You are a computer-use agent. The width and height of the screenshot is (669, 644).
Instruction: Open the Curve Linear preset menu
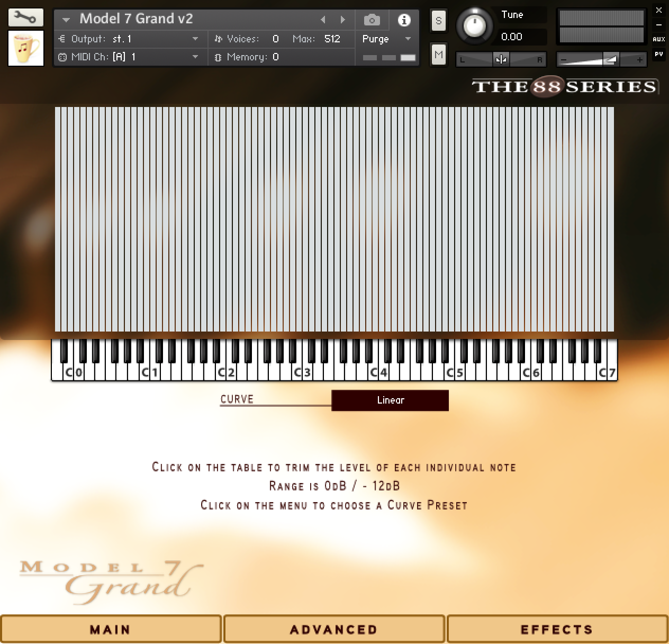(x=390, y=400)
